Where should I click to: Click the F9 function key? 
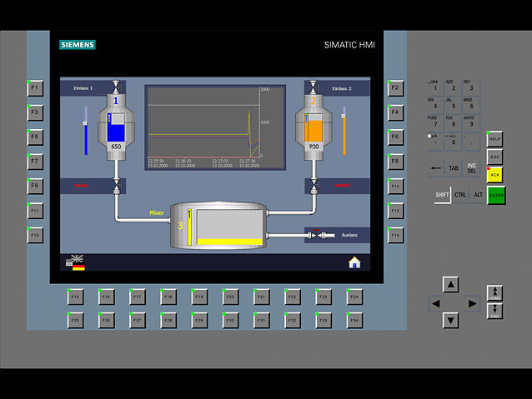(35, 186)
